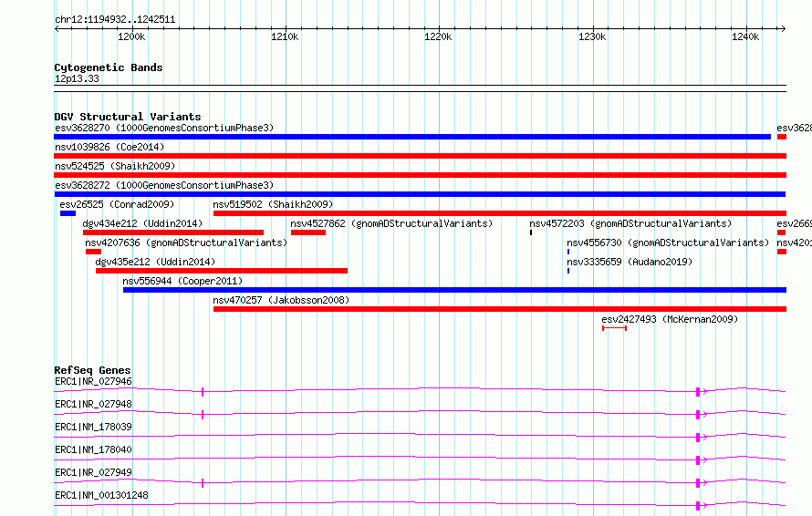
Task: Click the nsv3335659 (Audano2019) blue marker
Action: tap(568, 271)
